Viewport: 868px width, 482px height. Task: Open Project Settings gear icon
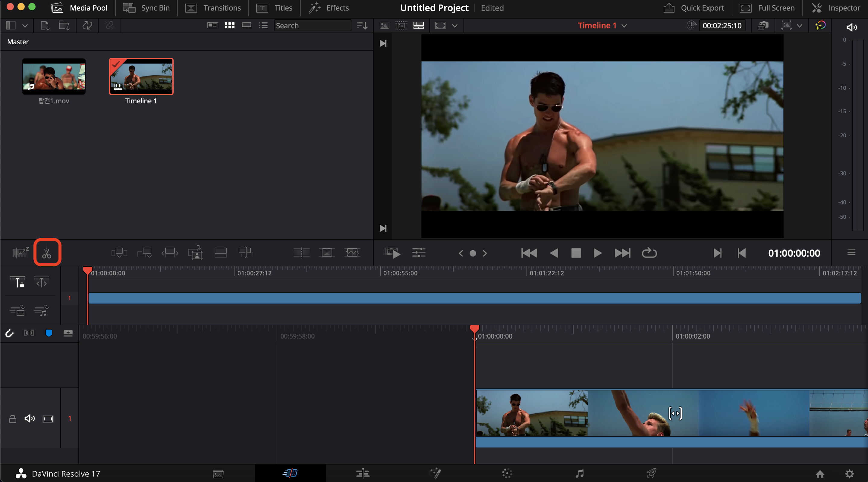click(850, 474)
